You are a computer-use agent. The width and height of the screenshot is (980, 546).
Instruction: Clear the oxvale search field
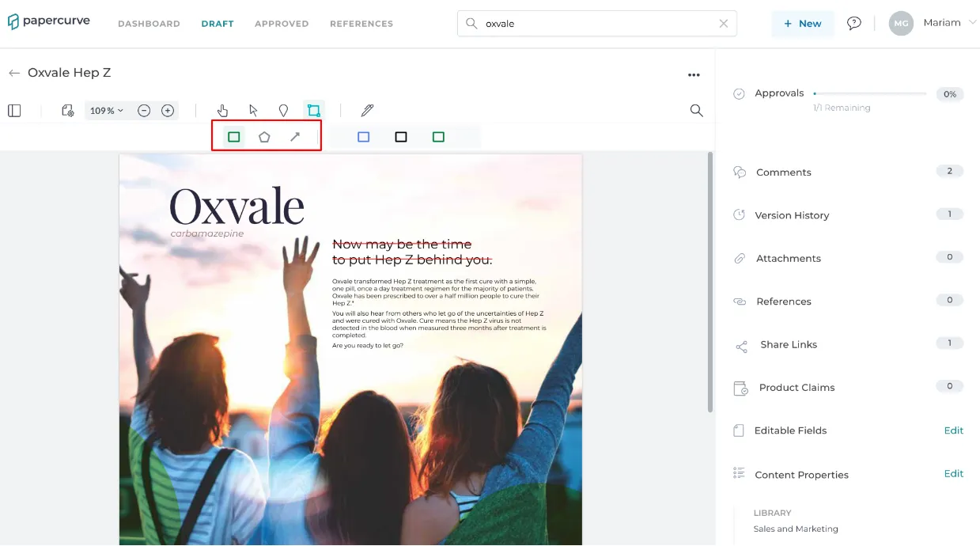coord(723,24)
